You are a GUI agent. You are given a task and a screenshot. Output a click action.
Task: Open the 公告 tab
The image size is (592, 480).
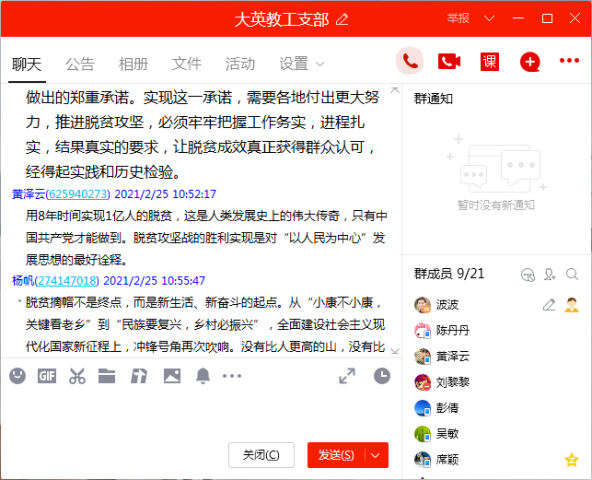pyautogui.click(x=80, y=64)
